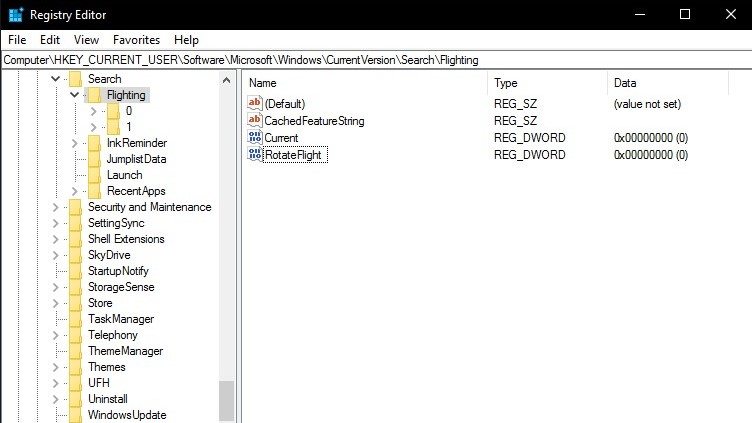Viewport: 752px width, 423px height.
Task: Select the WindowsUpdate folder icon
Action: pyautogui.click(x=76, y=415)
